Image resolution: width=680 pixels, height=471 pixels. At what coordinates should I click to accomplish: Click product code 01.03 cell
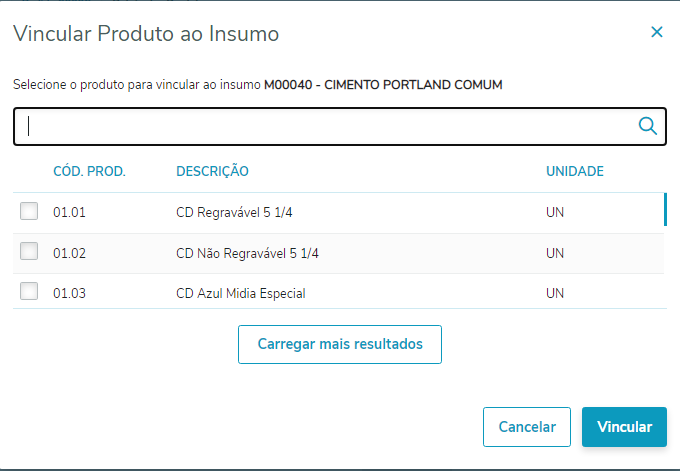[x=70, y=293]
